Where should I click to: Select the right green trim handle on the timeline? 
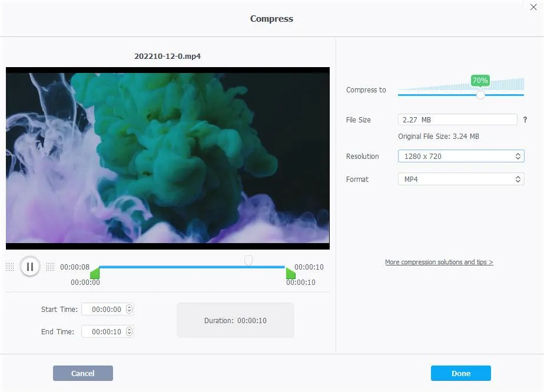click(x=290, y=273)
